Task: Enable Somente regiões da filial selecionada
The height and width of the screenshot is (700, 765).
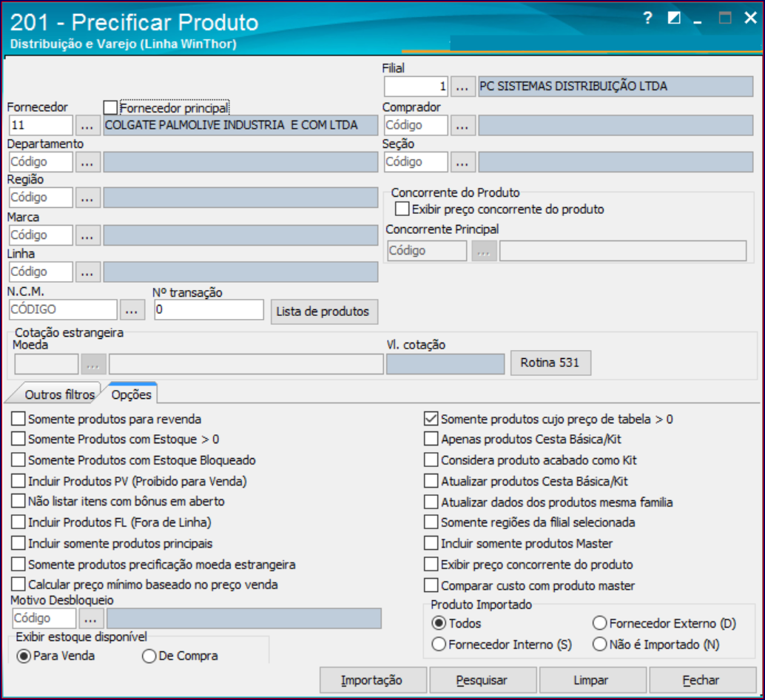Action: (431, 522)
